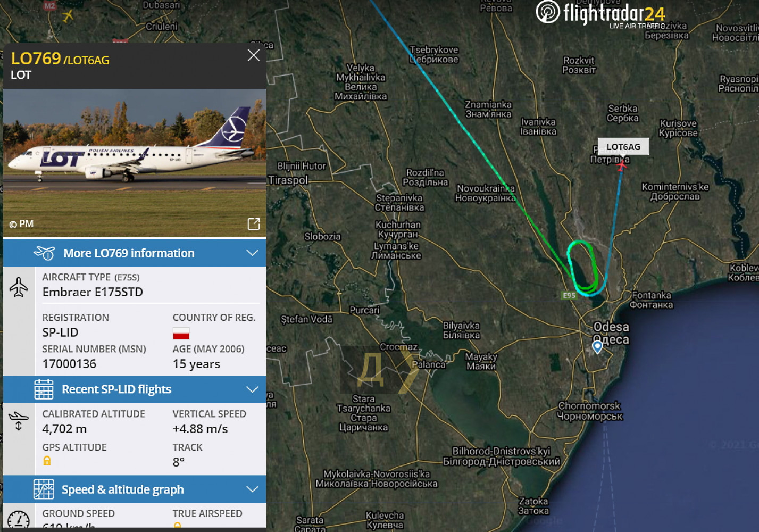
Task: Click the Poland flag under Country of Reg.
Action: click(x=181, y=334)
